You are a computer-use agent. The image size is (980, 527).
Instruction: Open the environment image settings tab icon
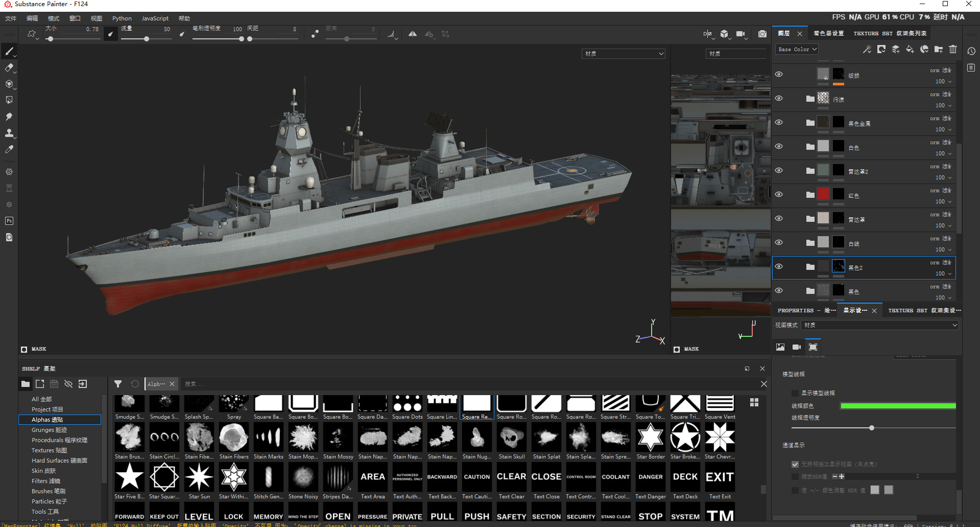tap(780, 347)
